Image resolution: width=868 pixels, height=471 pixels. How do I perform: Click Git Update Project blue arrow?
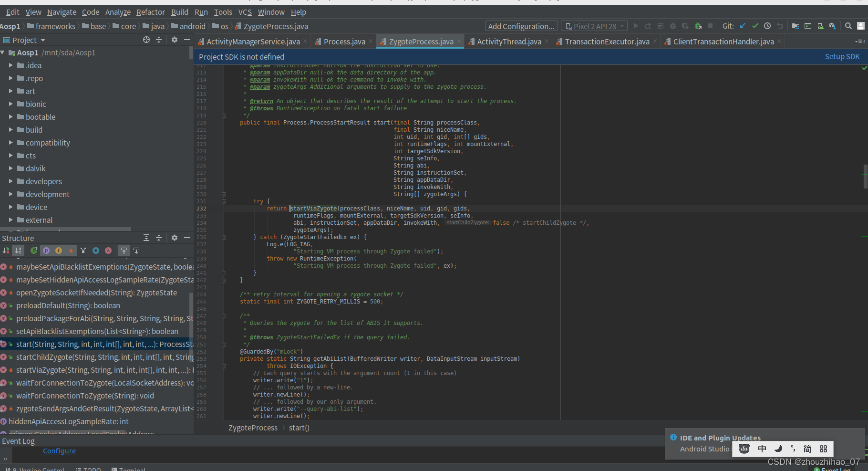pyautogui.click(x=743, y=26)
